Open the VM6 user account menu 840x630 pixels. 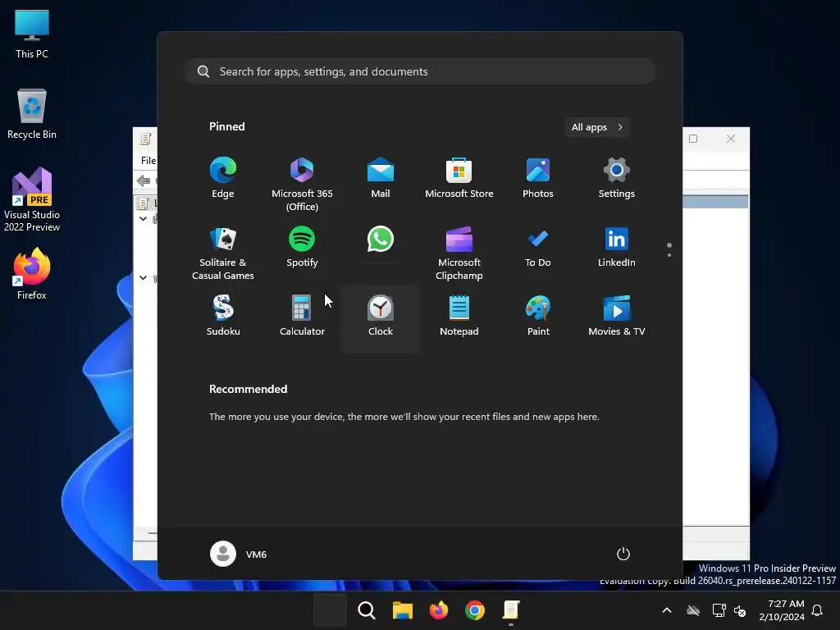[239, 554]
